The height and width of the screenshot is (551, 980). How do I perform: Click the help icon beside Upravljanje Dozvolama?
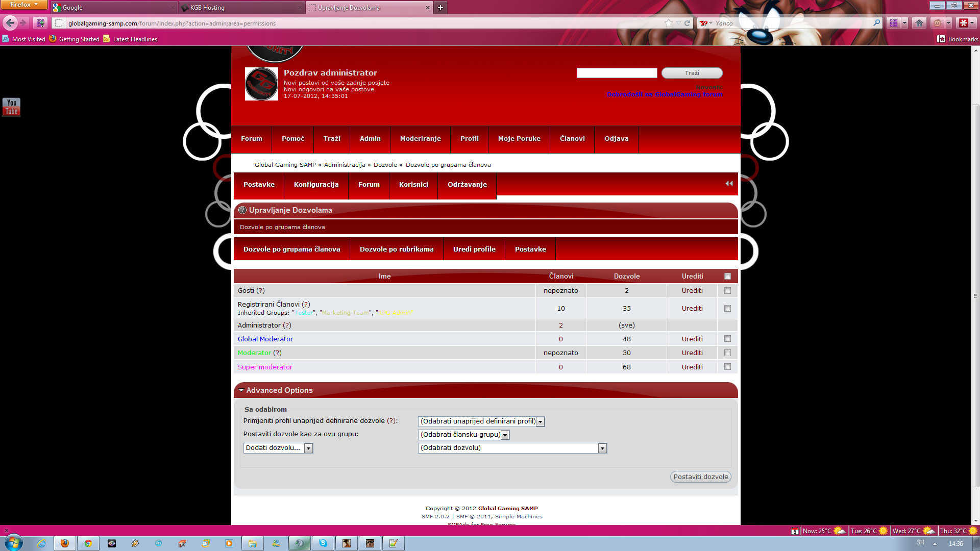point(242,210)
